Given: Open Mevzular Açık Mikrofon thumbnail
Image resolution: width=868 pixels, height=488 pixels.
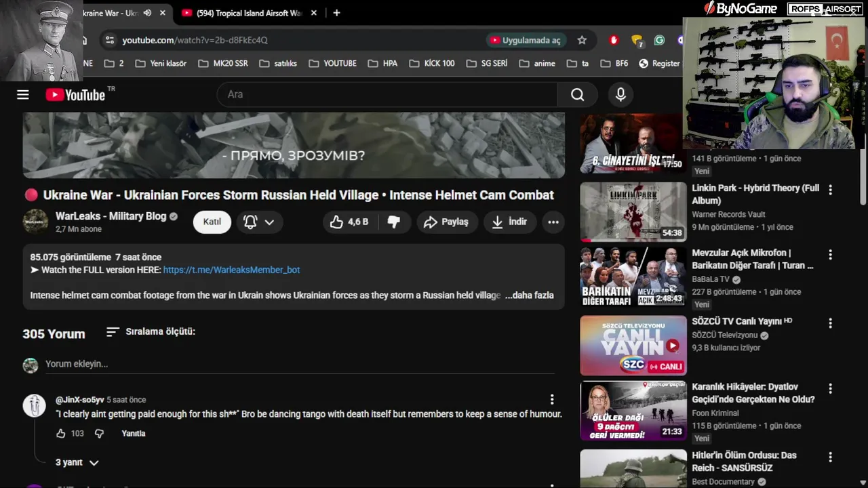Looking at the screenshot, I should point(633,277).
